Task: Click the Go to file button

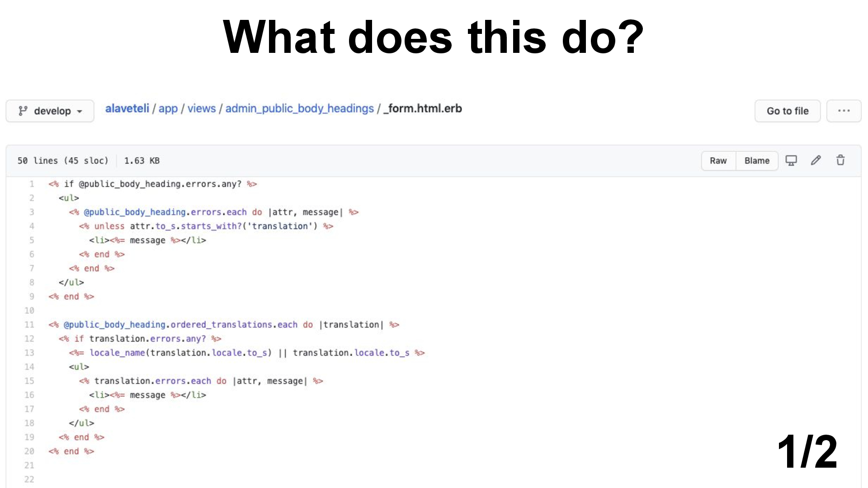Action: pyautogui.click(x=787, y=111)
